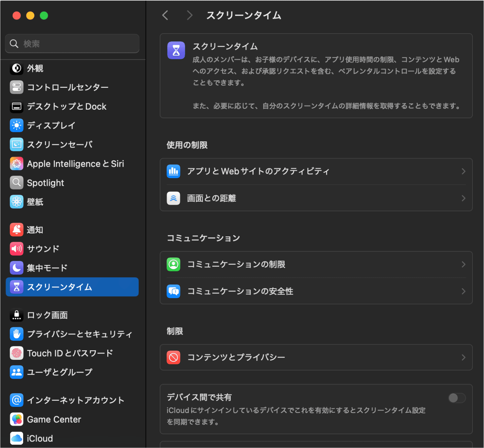This screenshot has height=448, width=484.
Task: Select プライバシーとセキュリティ from sidebar
Action: 17,334
